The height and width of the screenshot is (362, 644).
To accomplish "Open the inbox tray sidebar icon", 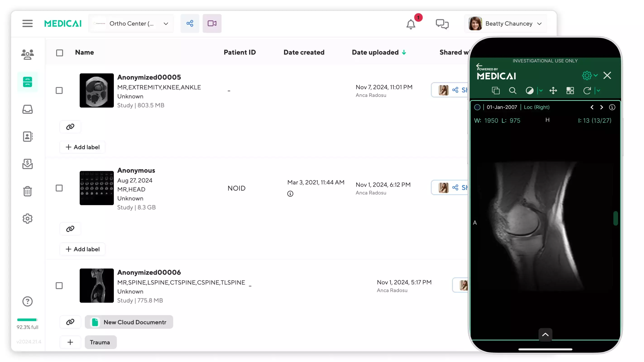I will pyautogui.click(x=27, y=110).
